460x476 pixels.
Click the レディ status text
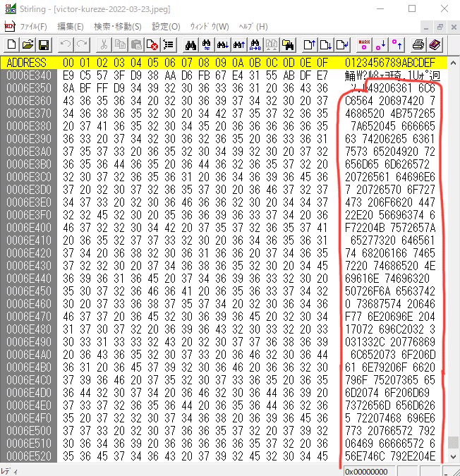pos(9,472)
